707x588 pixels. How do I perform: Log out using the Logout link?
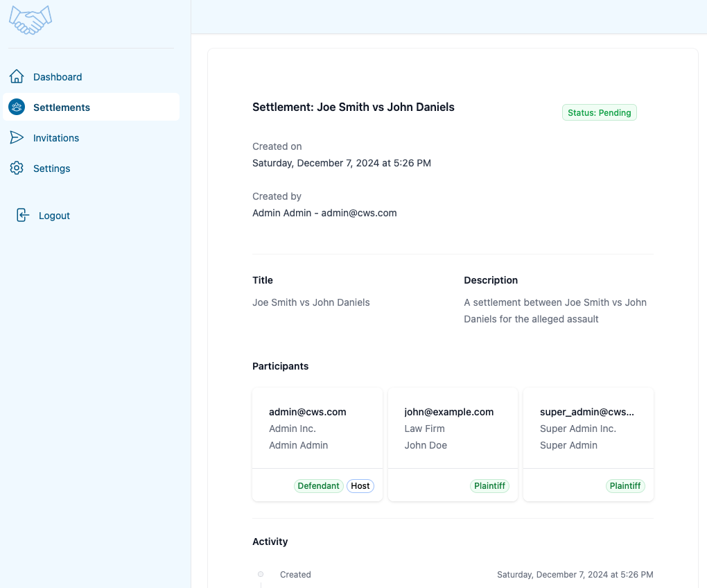click(54, 216)
